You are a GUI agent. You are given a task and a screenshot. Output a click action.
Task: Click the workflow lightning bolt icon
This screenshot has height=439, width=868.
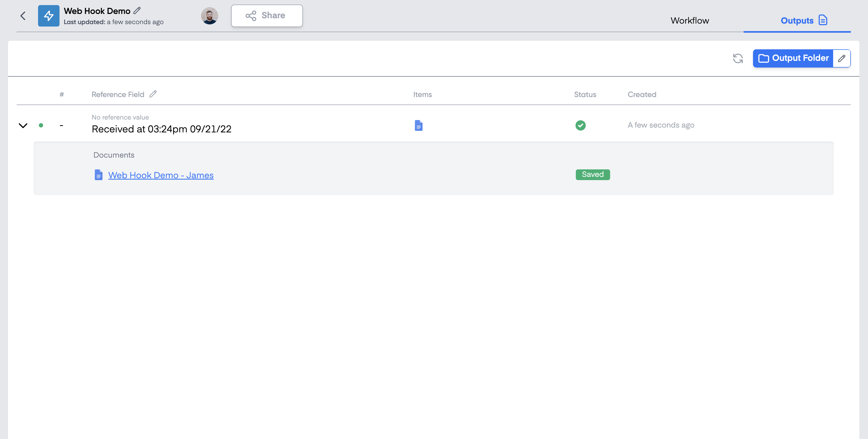pos(49,16)
